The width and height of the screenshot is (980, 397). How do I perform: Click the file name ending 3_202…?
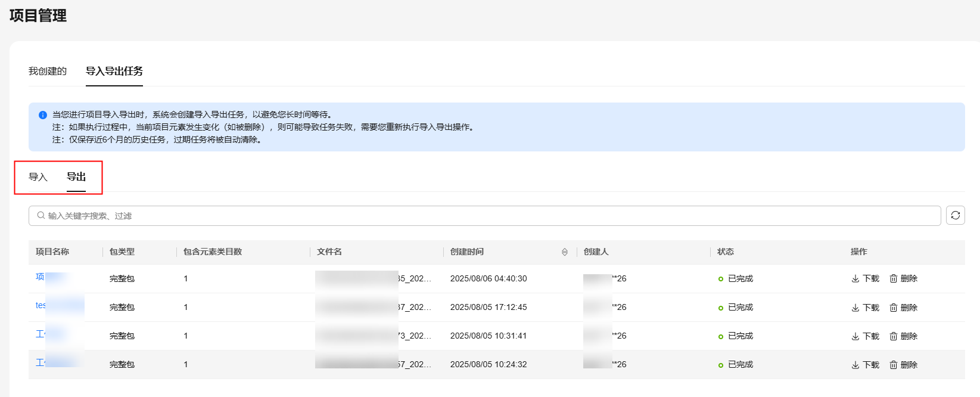[374, 336]
